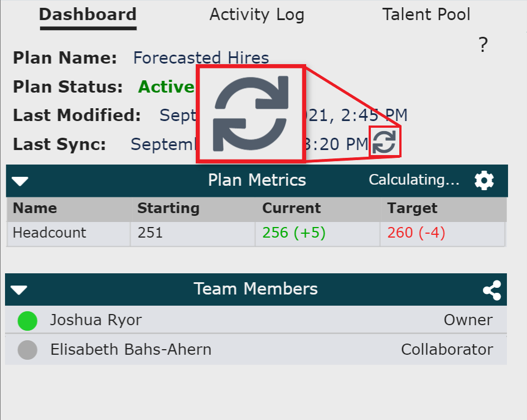This screenshot has width=527, height=420.
Task: Click the magnified sync icon in the callout
Action: point(250,113)
